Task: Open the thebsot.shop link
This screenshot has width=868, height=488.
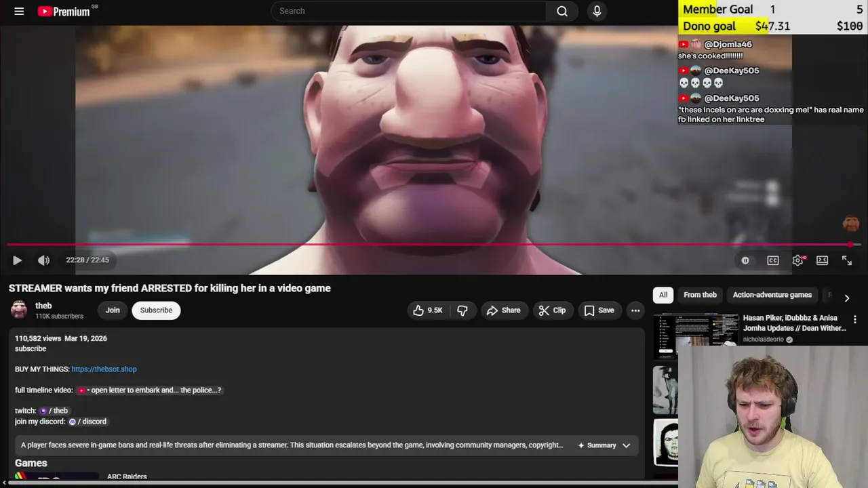Action: (x=104, y=369)
